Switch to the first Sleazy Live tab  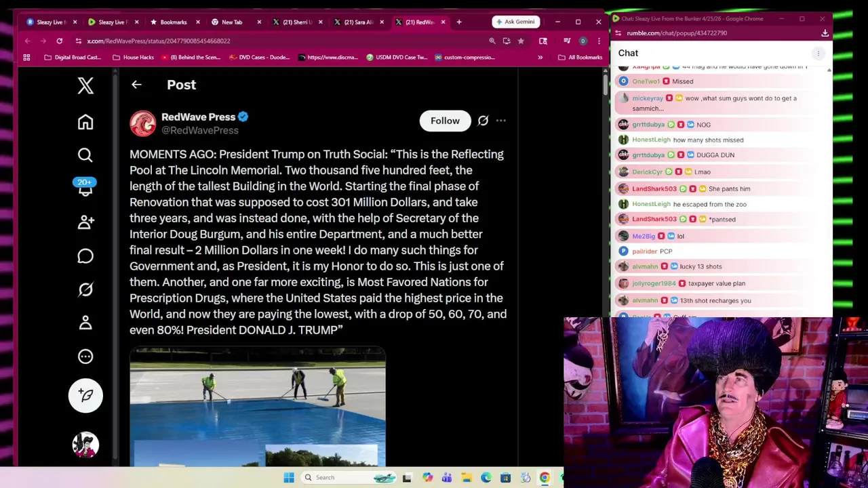(52, 22)
